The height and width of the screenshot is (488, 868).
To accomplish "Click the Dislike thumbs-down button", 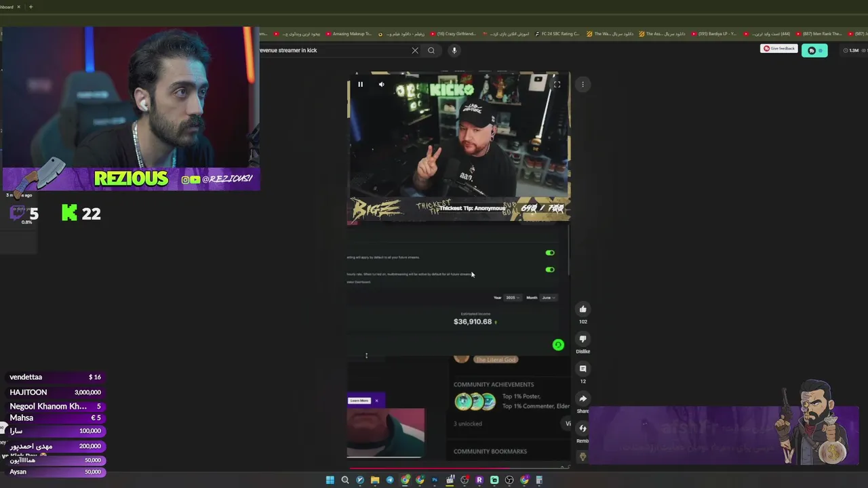I will pos(583,339).
